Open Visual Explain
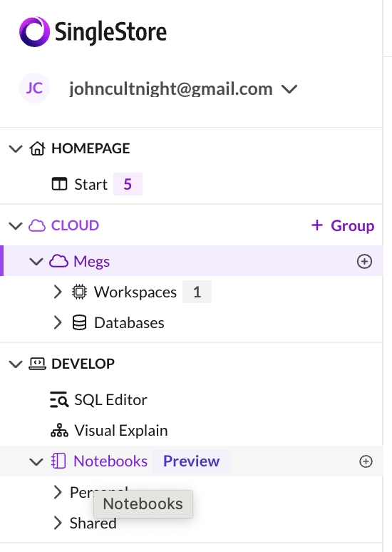This screenshot has height=552, width=392. click(109, 431)
